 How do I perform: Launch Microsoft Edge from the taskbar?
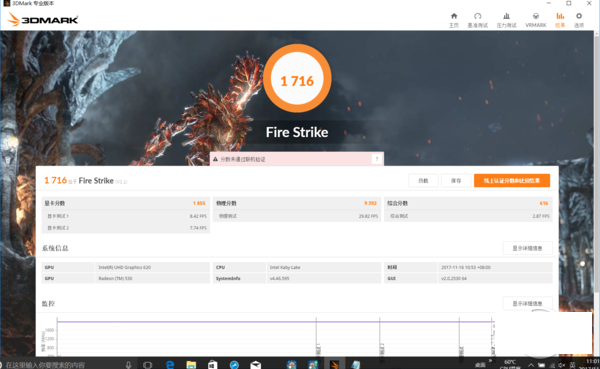[x=170, y=365]
